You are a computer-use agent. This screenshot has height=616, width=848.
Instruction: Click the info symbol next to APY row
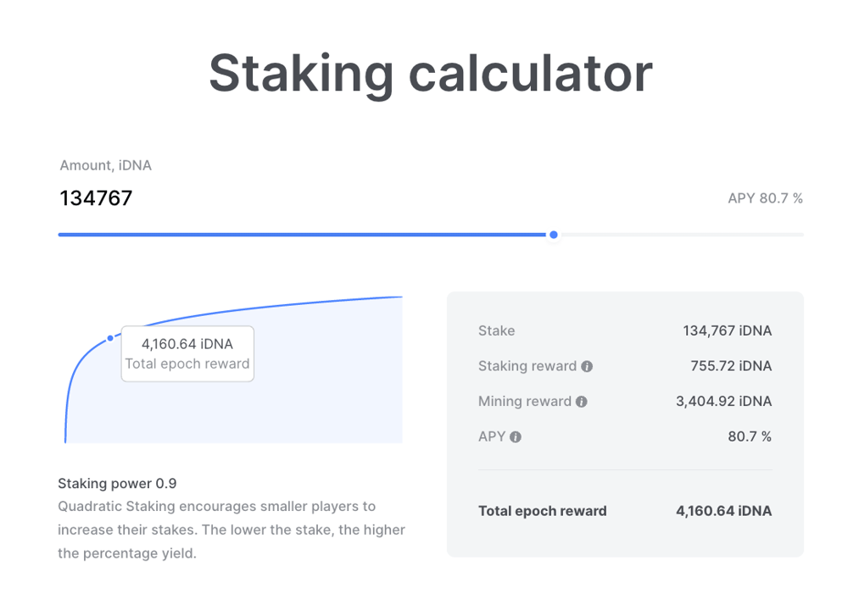515,437
